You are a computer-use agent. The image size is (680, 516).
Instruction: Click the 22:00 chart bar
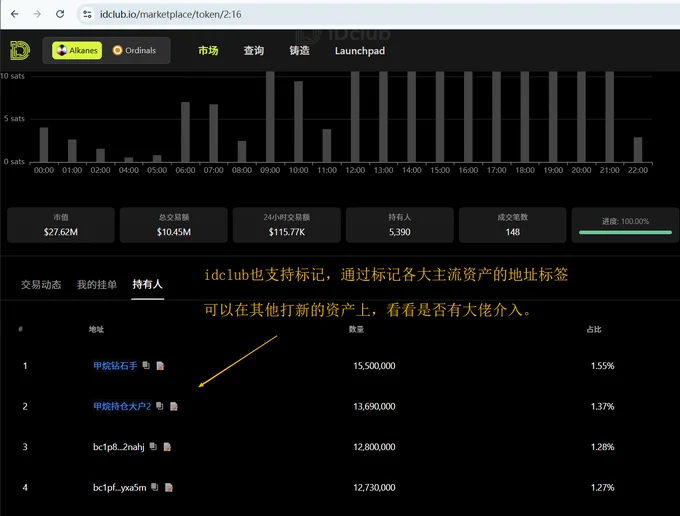pos(638,150)
